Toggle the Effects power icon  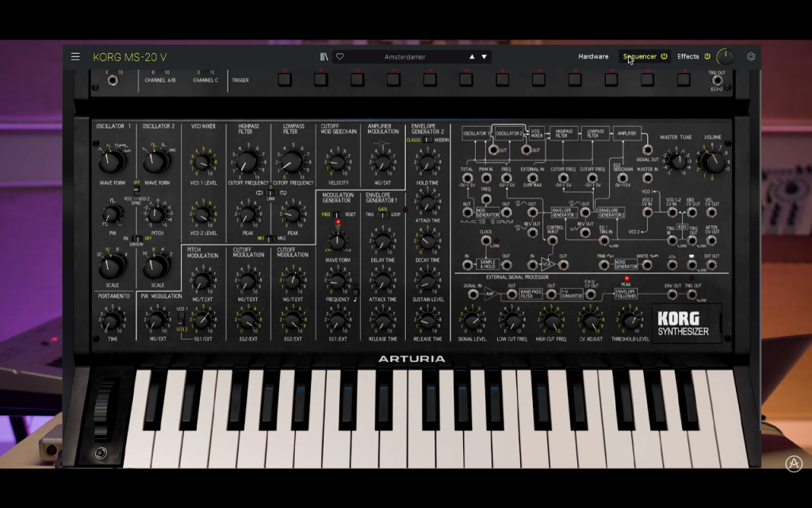pyautogui.click(x=707, y=56)
